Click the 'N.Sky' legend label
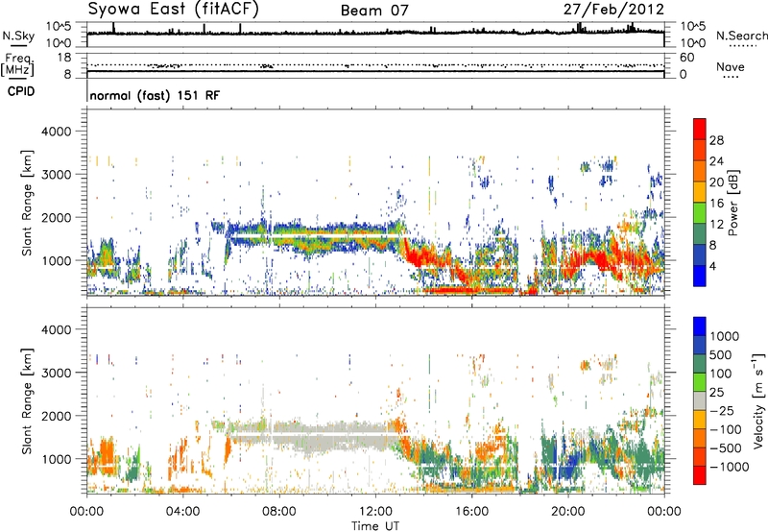768x532 pixels. click(18, 36)
